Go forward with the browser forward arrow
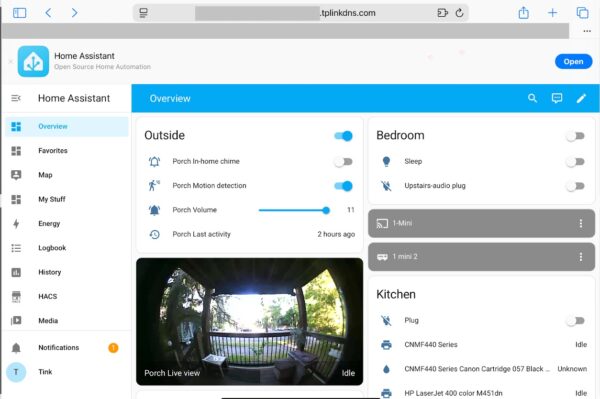 (x=74, y=13)
